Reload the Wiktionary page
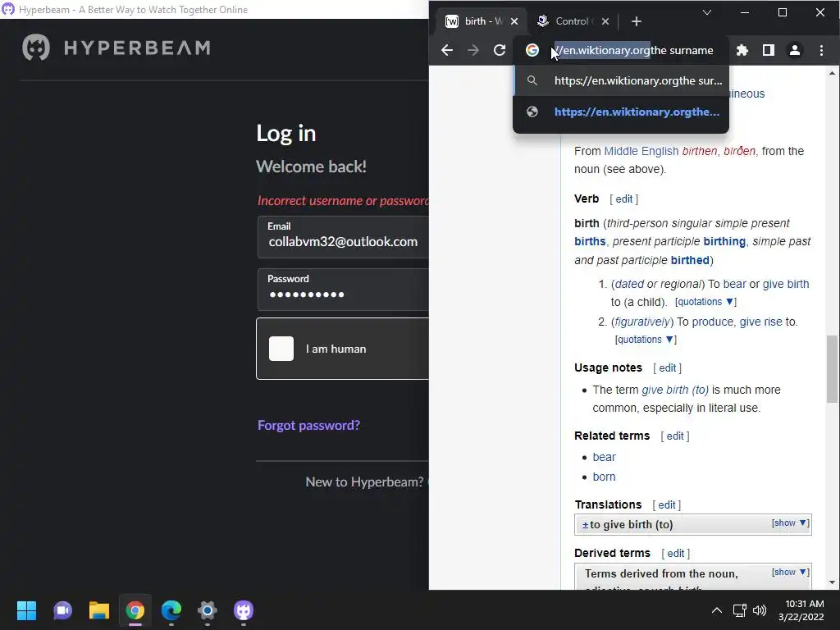 point(500,50)
